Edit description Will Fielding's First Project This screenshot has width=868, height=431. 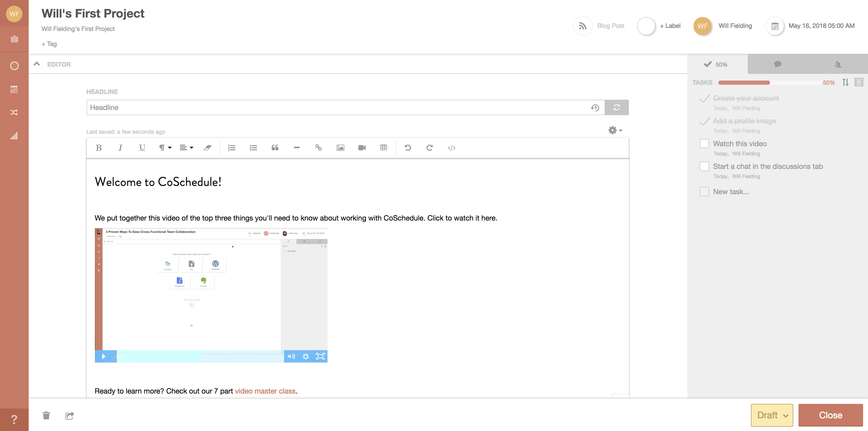point(78,29)
